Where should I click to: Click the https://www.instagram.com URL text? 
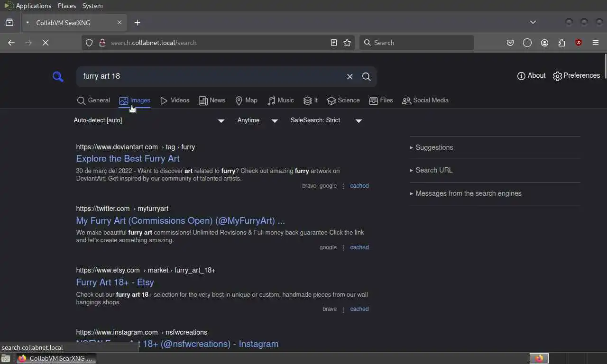click(117, 332)
